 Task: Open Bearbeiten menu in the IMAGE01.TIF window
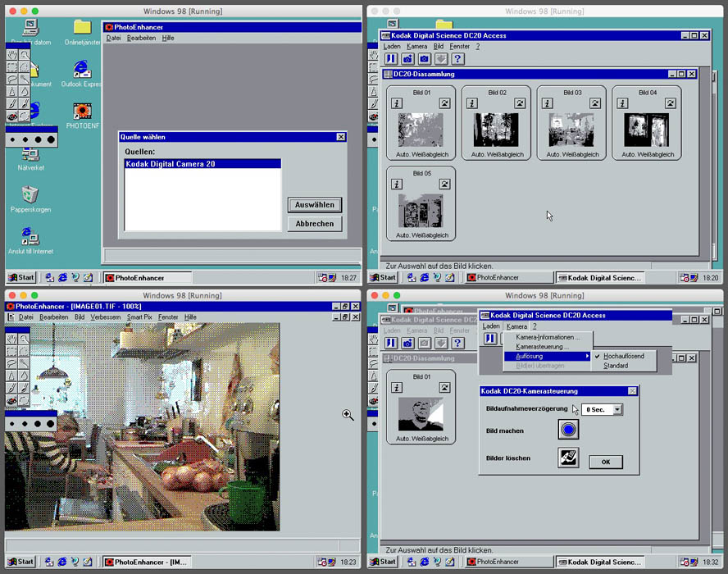coord(54,317)
